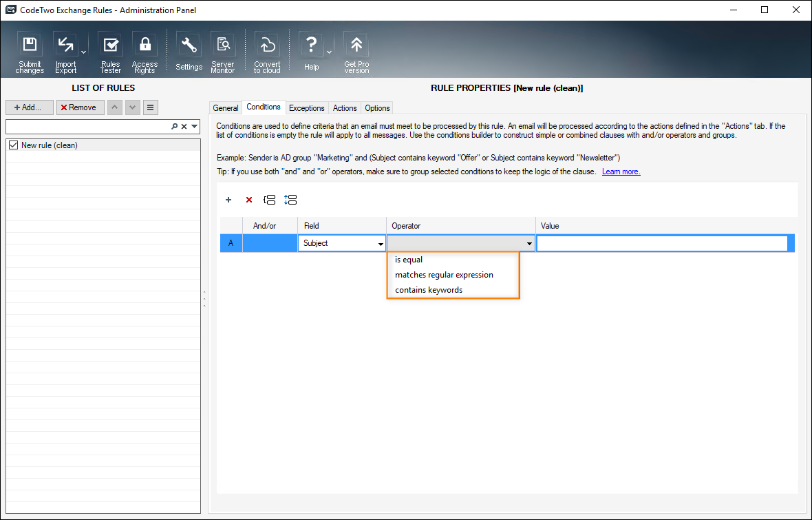This screenshot has width=812, height=520.
Task: Switch to the Actions tab
Action: [x=344, y=108]
